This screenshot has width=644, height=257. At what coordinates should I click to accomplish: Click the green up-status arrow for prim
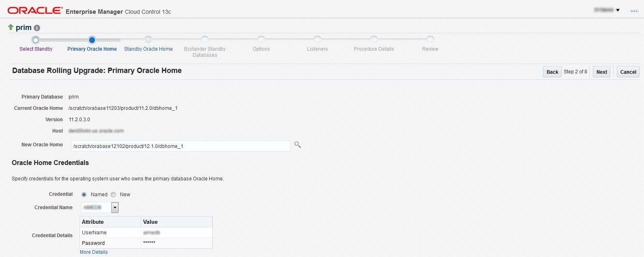coord(11,27)
